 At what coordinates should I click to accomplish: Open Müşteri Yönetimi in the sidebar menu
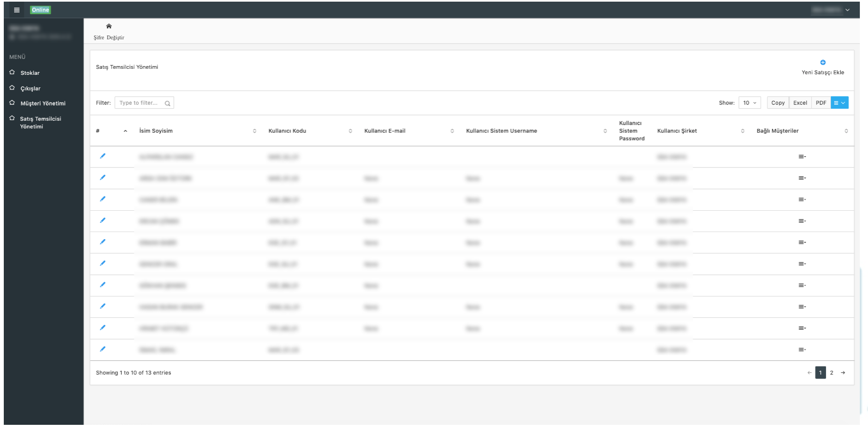tap(43, 104)
